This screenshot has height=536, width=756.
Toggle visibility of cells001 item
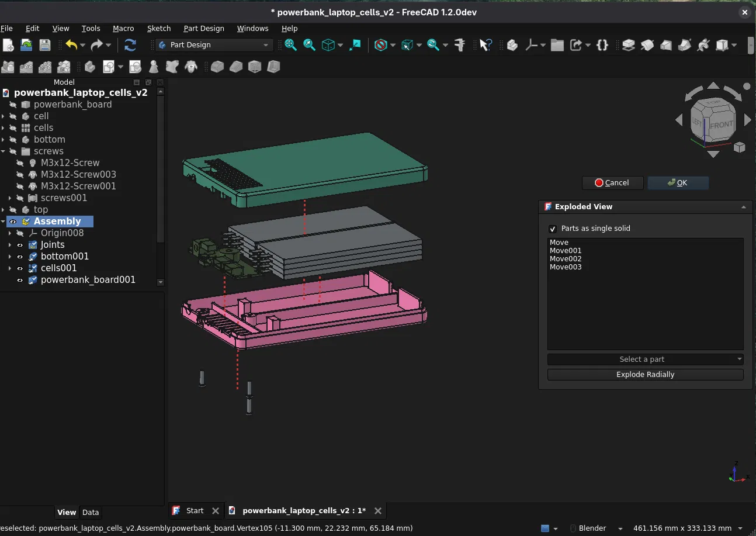point(20,268)
